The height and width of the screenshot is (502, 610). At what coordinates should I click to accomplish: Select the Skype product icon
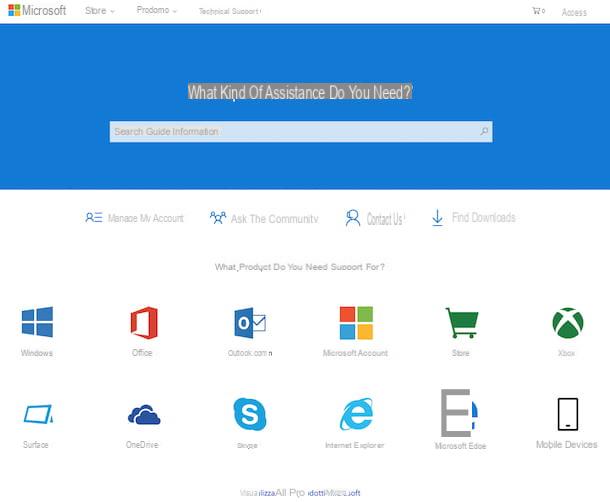250,414
